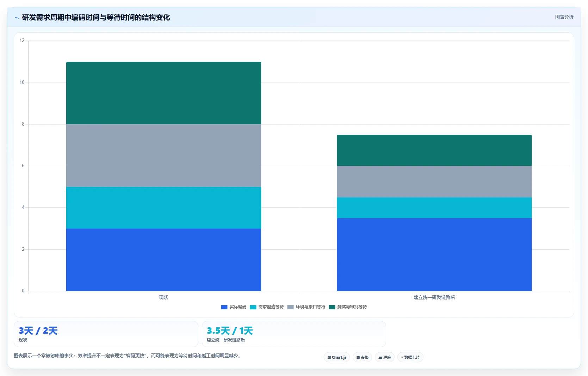
Task: Click the y-axis tick label 4
Action: [x=23, y=207]
